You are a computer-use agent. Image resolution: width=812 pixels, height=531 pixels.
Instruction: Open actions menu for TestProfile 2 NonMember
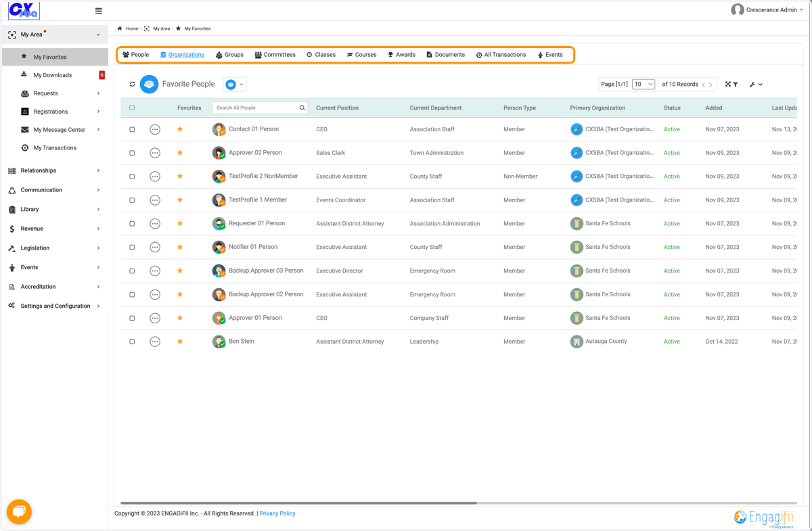[x=155, y=177]
